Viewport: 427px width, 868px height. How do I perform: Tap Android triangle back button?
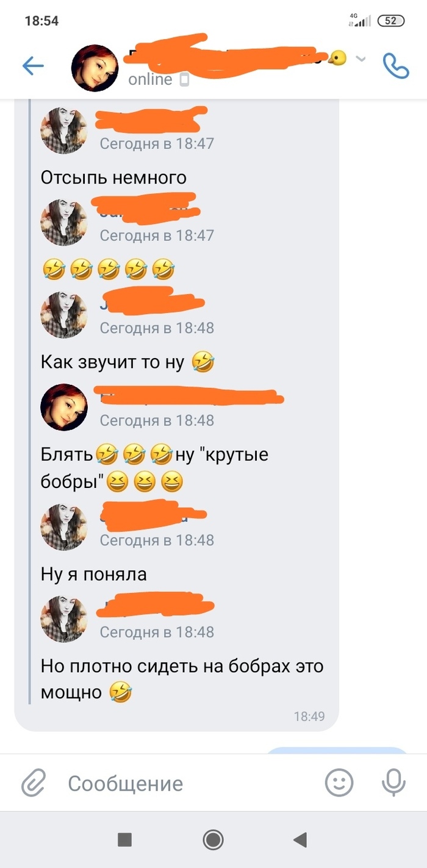[x=300, y=840]
